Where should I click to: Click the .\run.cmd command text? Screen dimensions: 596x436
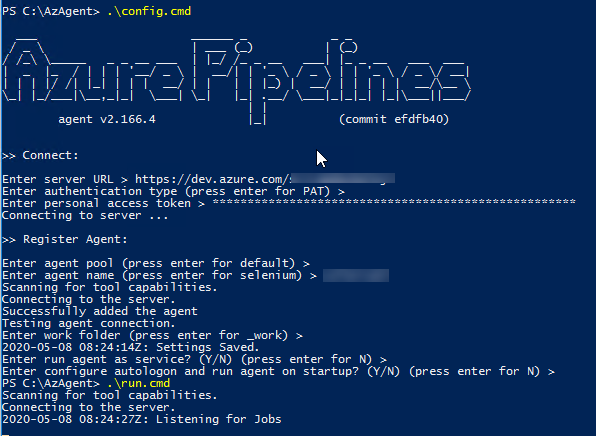[138, 383]
